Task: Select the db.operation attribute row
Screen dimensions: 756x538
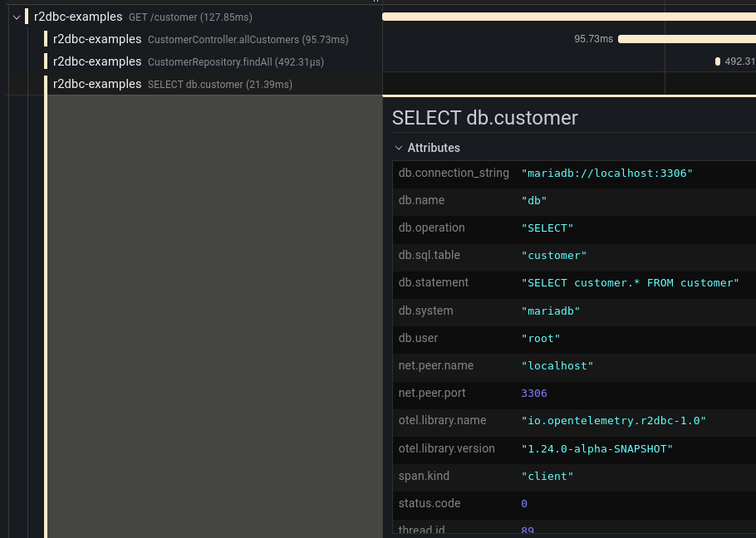Action: 573,228
